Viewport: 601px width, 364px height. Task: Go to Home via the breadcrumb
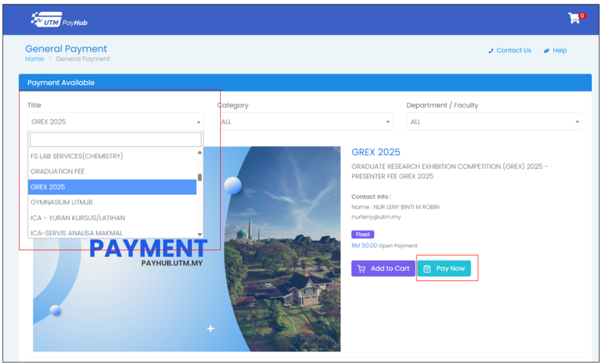tap(34, 59)
